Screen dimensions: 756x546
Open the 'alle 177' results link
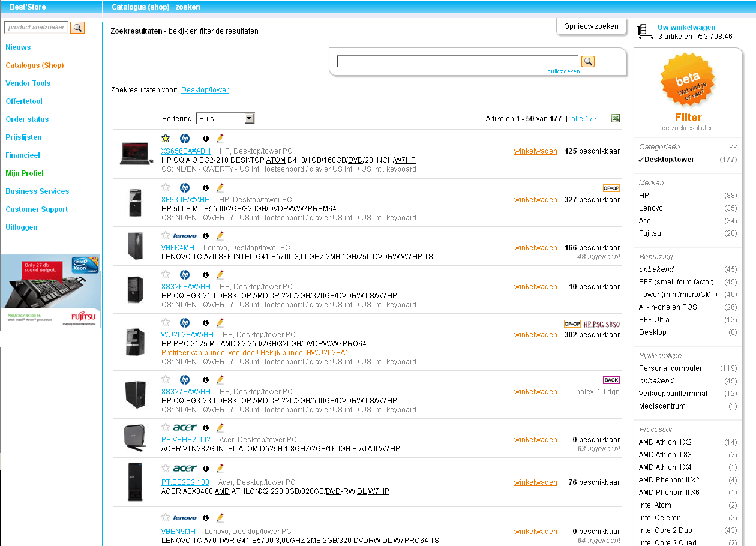pos(584,119)
